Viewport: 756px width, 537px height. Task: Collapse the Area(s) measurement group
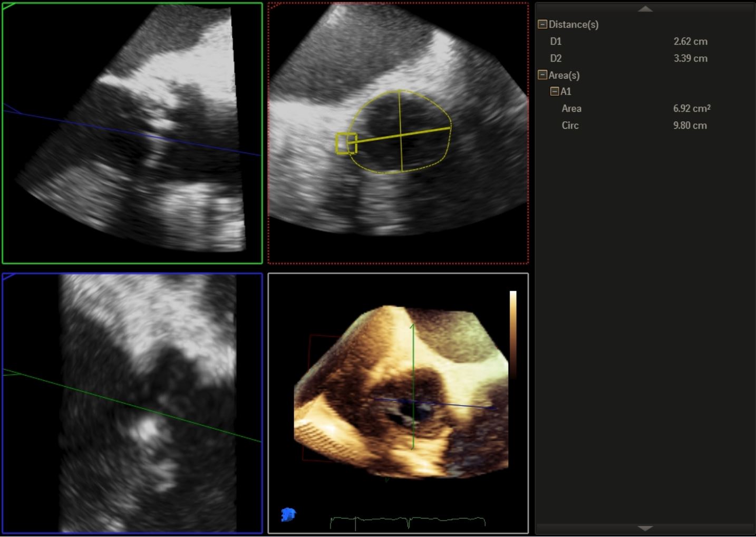click(542, 75)
